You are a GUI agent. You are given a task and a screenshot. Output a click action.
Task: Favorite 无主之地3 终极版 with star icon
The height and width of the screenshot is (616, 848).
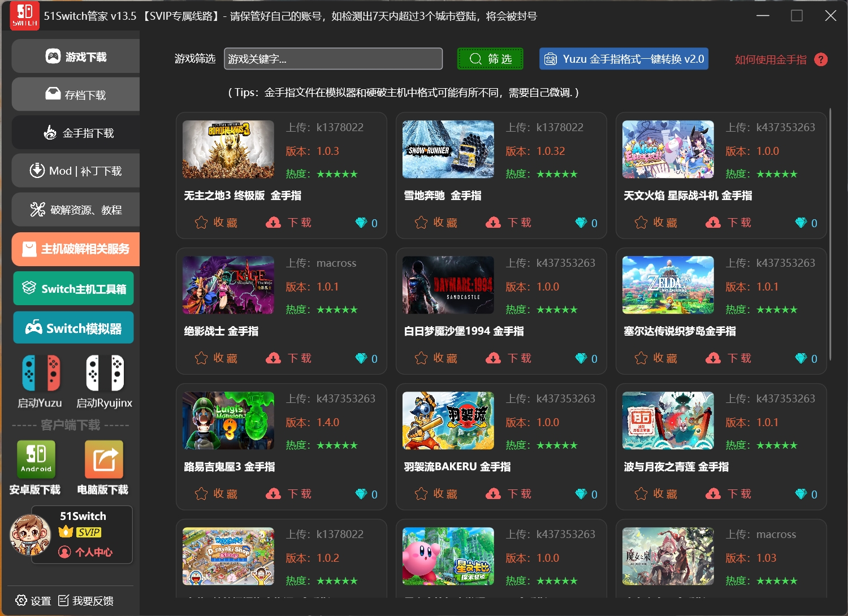(x=201, y=223)
